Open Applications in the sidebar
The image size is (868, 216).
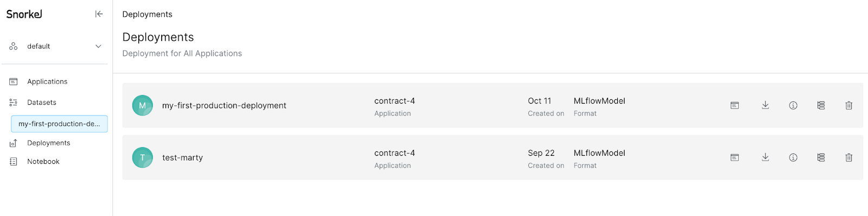pos(47,81)
